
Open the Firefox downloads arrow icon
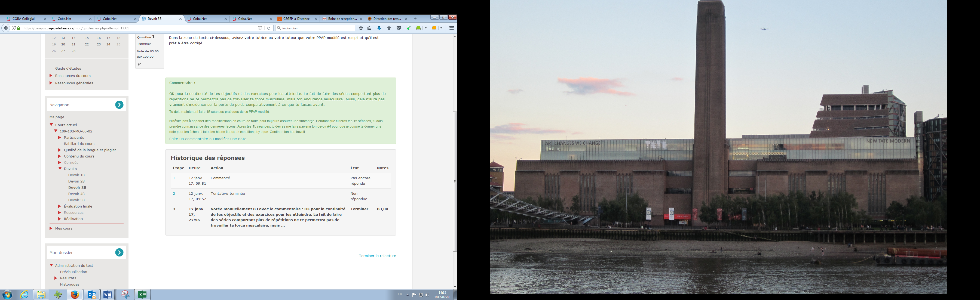pyautogui.click(x=379, y=28)
